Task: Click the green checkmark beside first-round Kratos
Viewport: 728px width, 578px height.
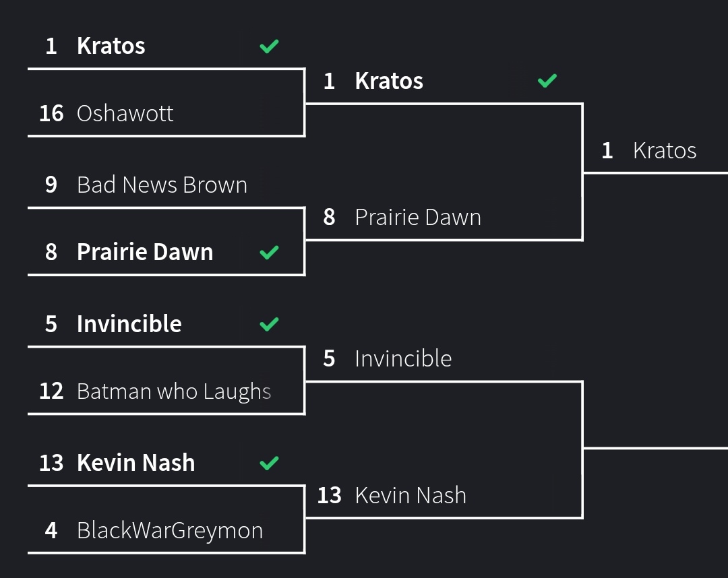Action: 269,46
